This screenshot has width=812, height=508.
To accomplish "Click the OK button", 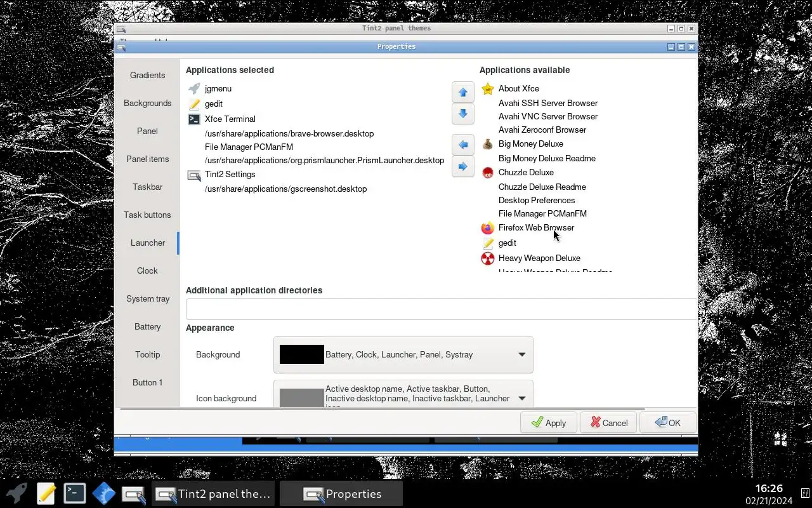I will (668, 423).
